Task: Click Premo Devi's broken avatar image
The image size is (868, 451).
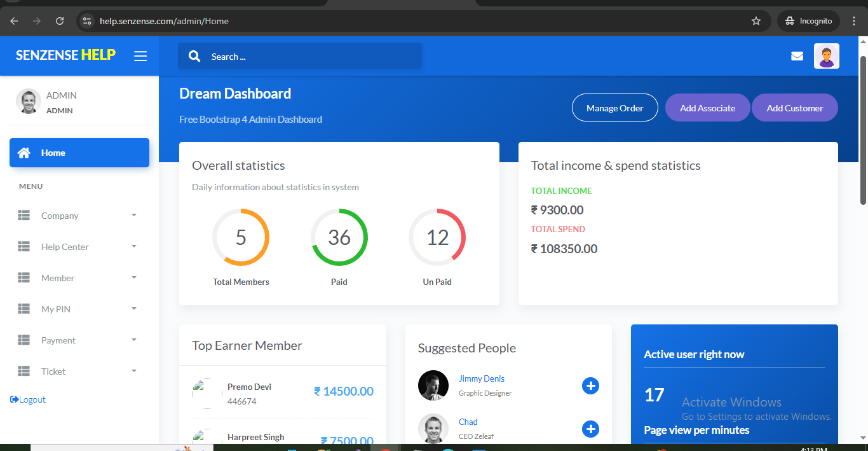Action: click(x=207, y=393)
